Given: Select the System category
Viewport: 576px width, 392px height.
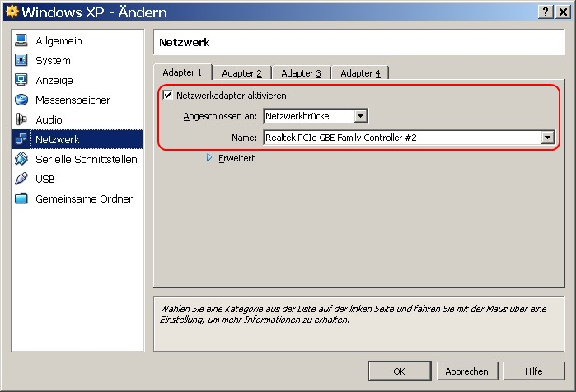Looking at the screenshot, I should pos(53,61).
